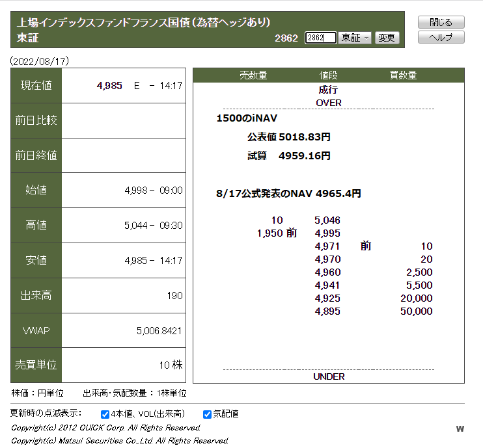Toggle the 4本値、VOL(出来高) checkbox

pos(105,414)
